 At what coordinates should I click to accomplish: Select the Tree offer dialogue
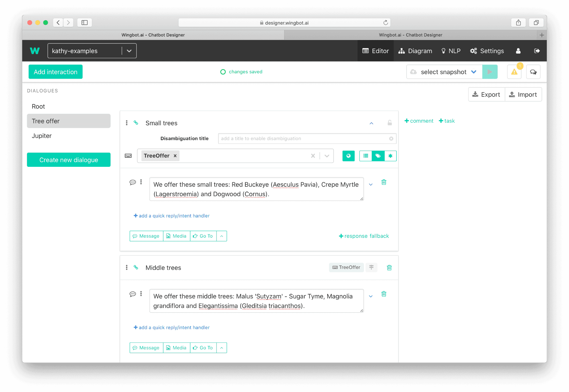click(69, 121)
